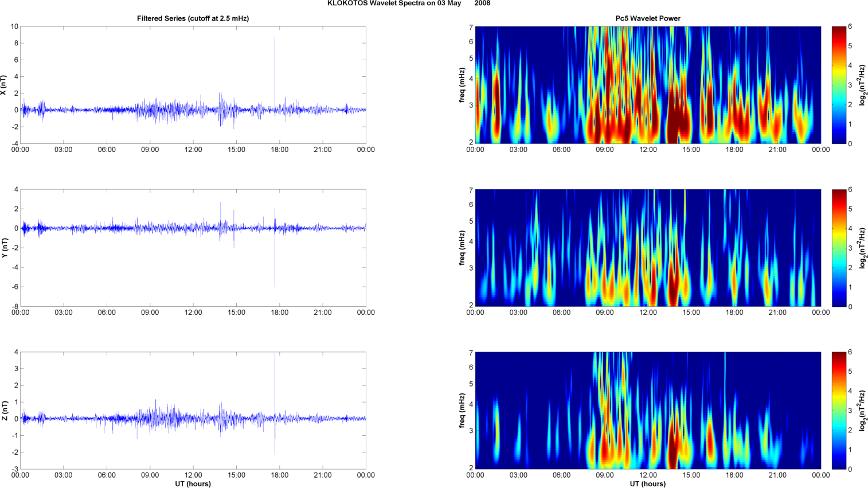
Task: Click the 'Z (nT)' axis label
Action: point(3,411)
